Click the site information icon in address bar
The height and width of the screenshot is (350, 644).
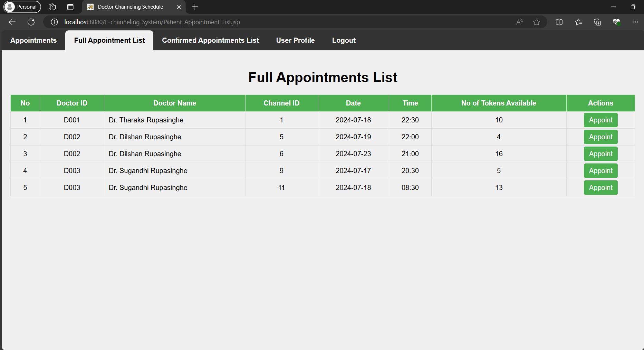click(x=54, y=22)
